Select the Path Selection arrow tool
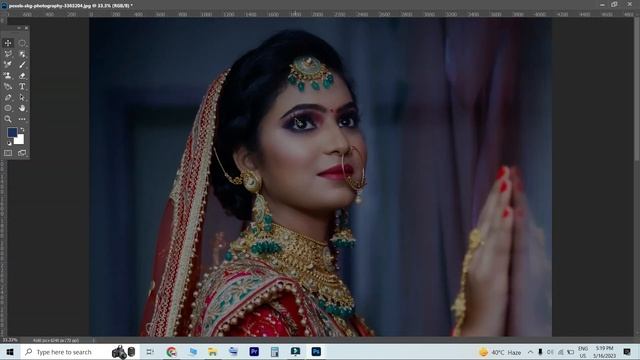Screen dimensions: 640x360 (22, 98)
